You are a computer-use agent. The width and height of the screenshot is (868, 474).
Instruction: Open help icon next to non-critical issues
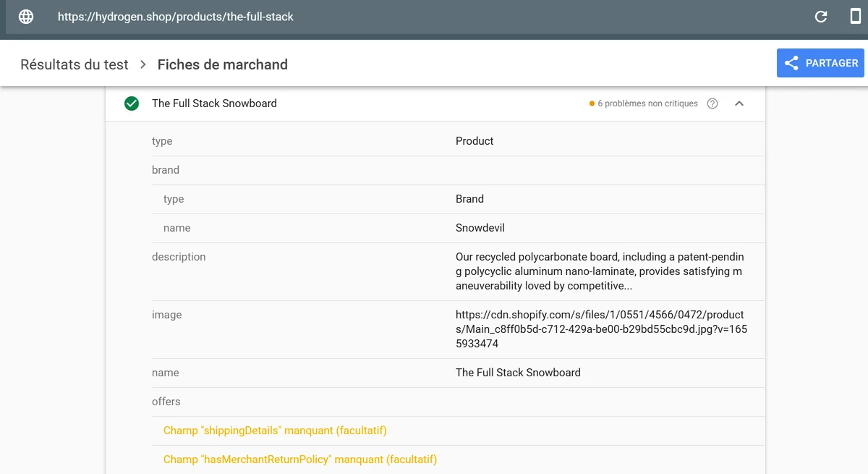pyautogui.click(x=712, y=103)
